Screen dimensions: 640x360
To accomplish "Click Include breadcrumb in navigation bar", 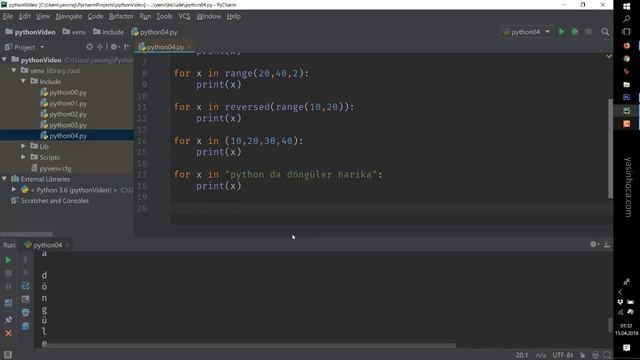I will (108, 32).
